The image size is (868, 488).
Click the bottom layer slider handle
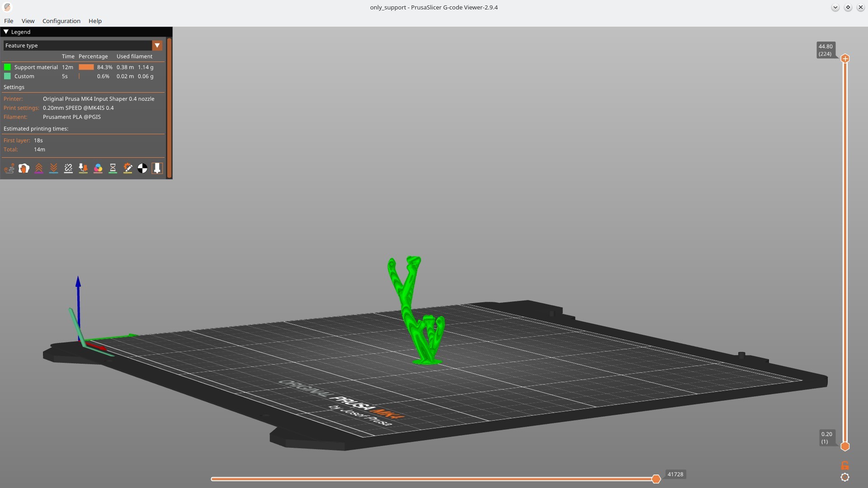point(845,446)
